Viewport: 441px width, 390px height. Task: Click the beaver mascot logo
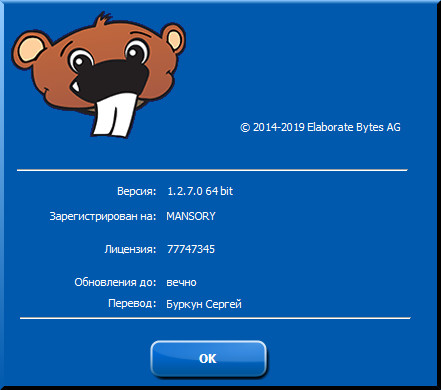tap(98, 75)
